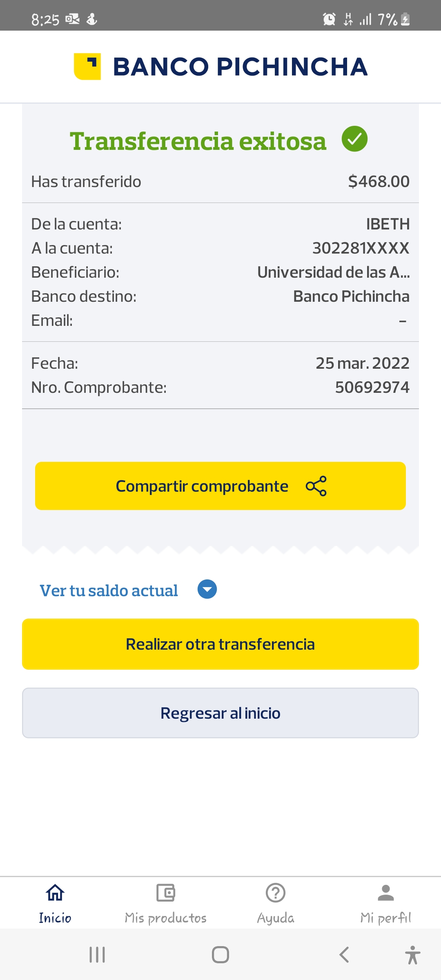441x980 pixels.
Task: Tap the comprobante number 50692974
Action: [x=372, y=388]
